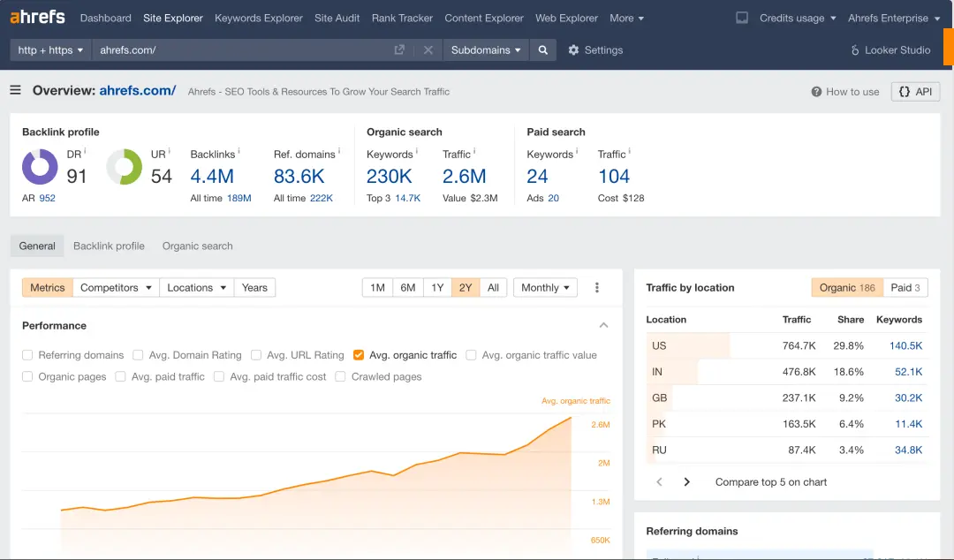The width and height of the screenshot is (954, 560).
Task: Uncheck the Avg. organic traffic checkbox
Action: (359, 355)
